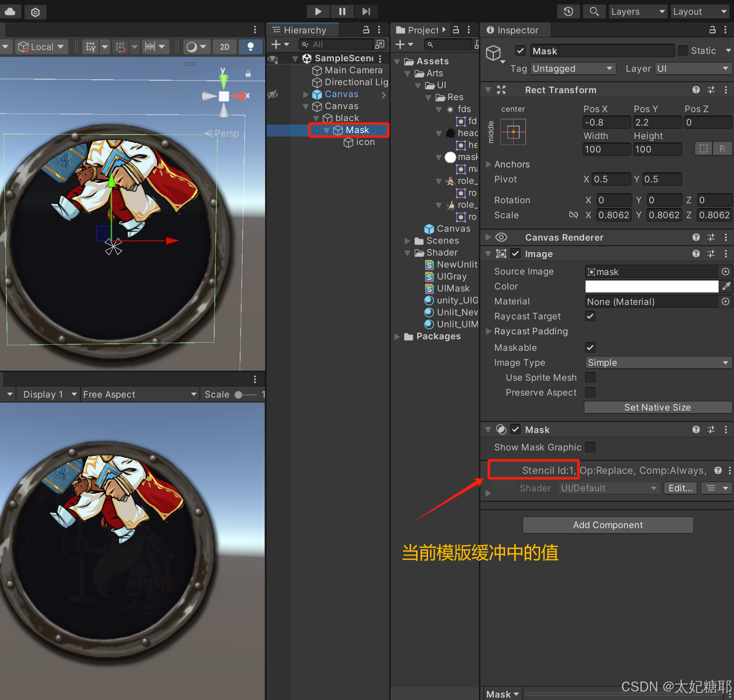Switch to the Hierarchy tab
Screen dimensions: 734x700
[303, 30]
